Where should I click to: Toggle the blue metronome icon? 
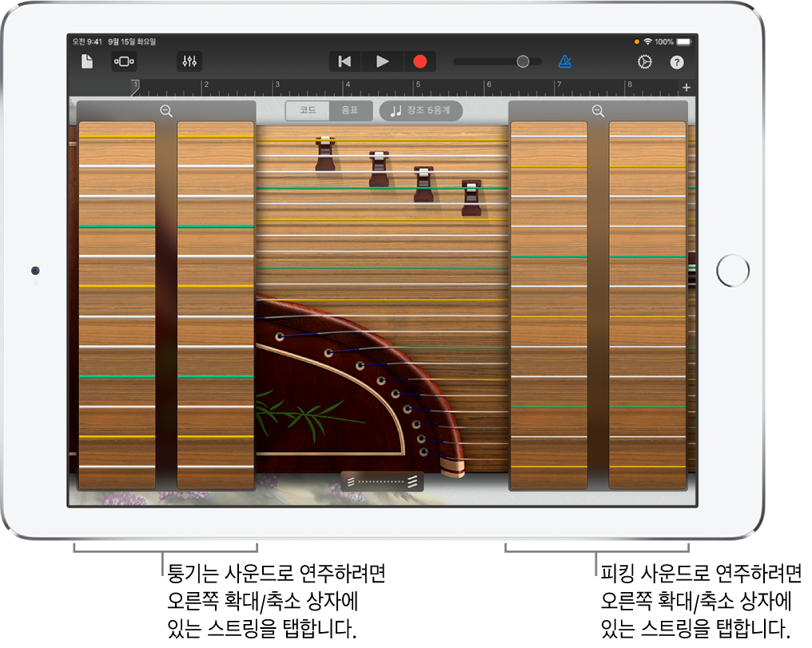tap(565, 62)
